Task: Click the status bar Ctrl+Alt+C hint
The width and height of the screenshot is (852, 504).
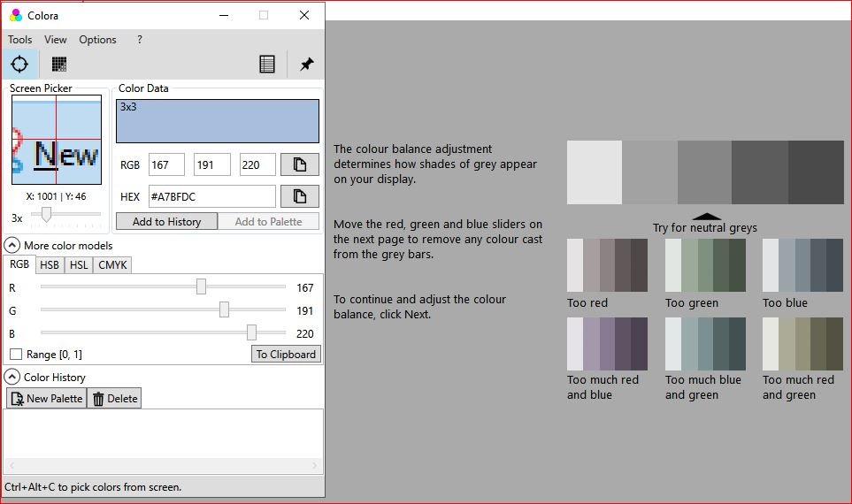Action: tap(93, 487)
